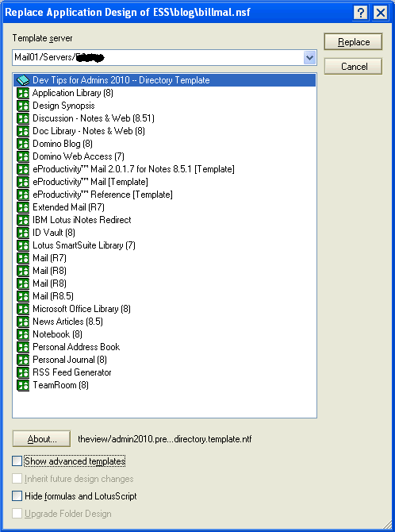Pick "RSS Feed Generator" from the list

tap(72, 372)
